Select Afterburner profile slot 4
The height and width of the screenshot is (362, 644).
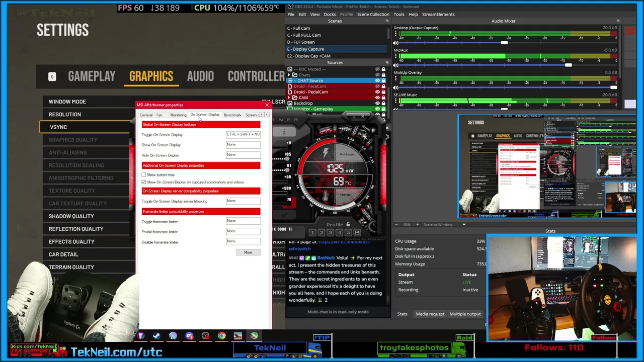339,233
